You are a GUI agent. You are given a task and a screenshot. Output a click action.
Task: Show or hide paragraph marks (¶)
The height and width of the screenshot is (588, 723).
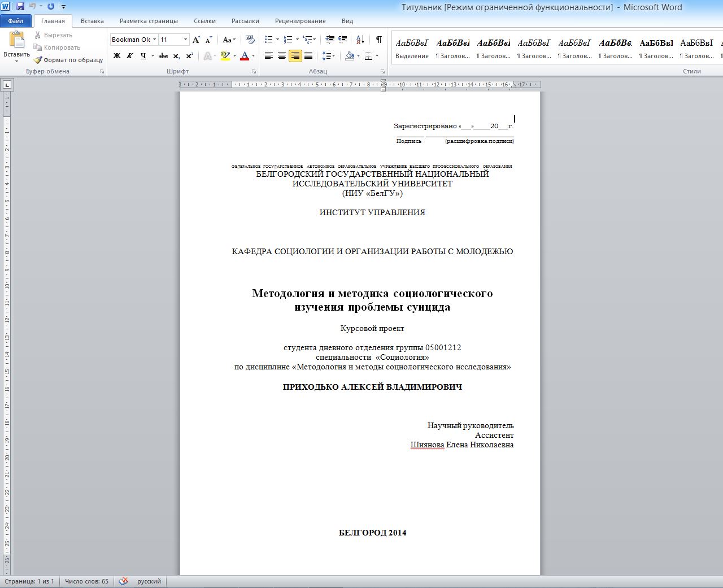point(378,40)
